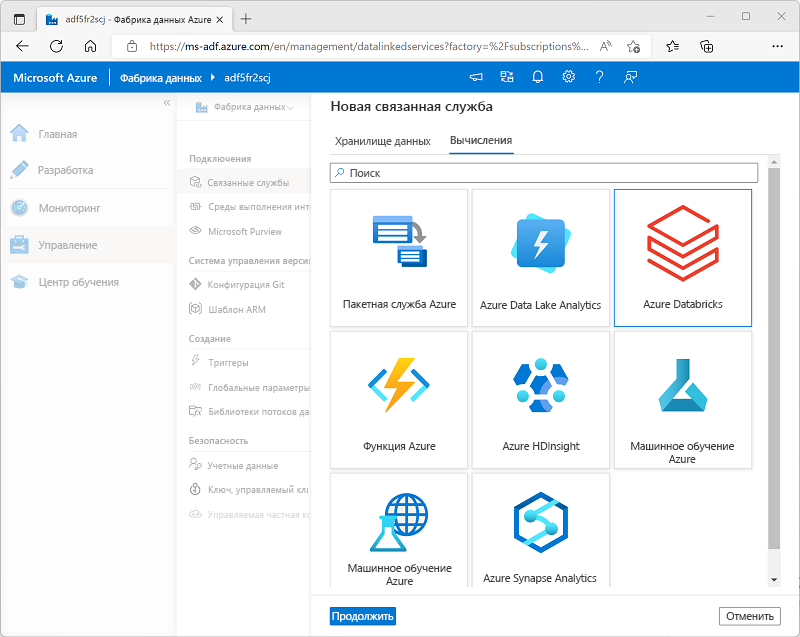Open a new browser tab
The height and width of the screenshot is (637, 800).
tap(246, 19)
